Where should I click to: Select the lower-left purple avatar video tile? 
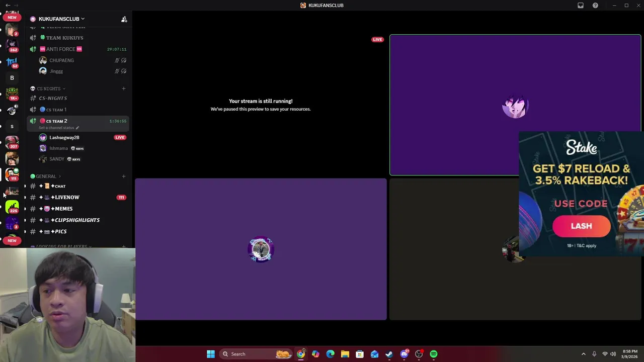261,249
